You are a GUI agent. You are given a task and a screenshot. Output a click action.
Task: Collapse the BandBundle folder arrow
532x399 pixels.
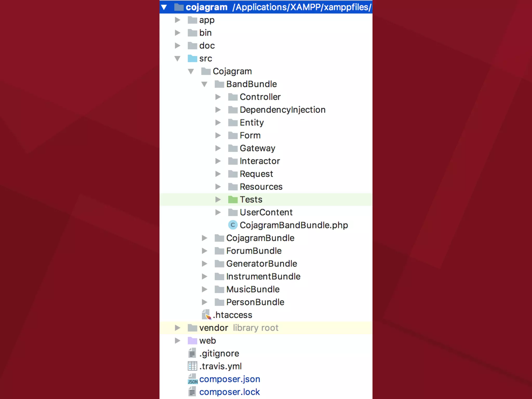(x=204, y=84)
